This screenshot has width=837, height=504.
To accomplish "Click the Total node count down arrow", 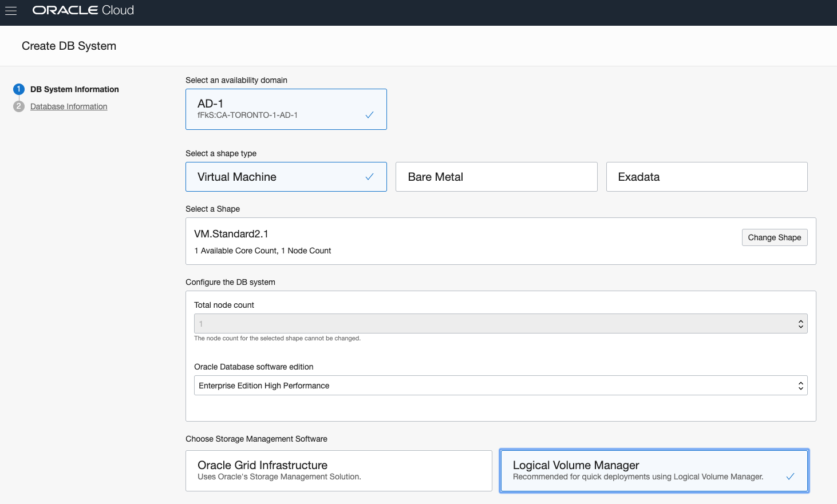I will click(x=800, y=327).
